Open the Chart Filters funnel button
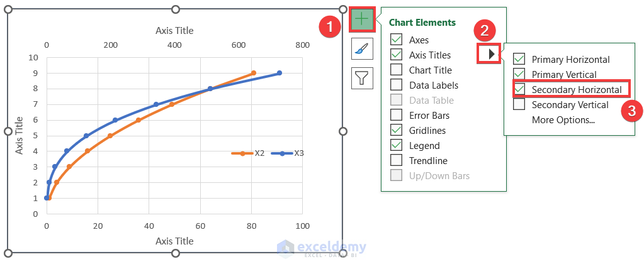644x269 pixels. [362, 78]
